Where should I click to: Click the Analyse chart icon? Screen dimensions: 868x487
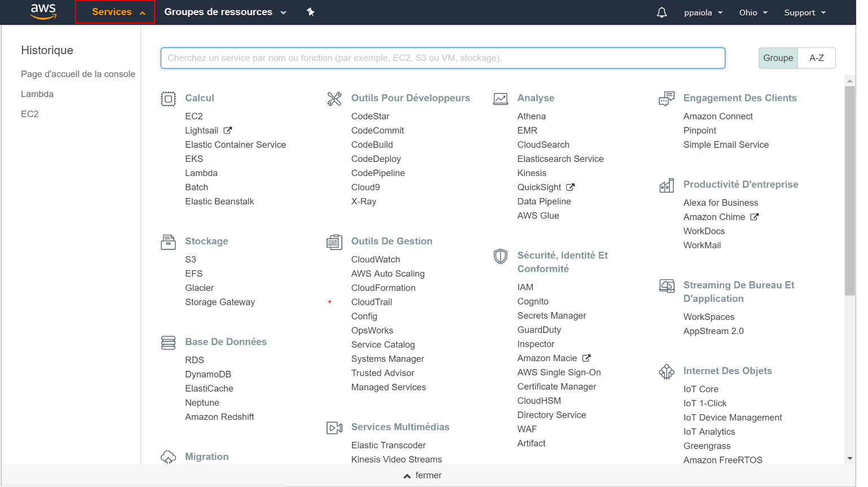pos(500,99)
